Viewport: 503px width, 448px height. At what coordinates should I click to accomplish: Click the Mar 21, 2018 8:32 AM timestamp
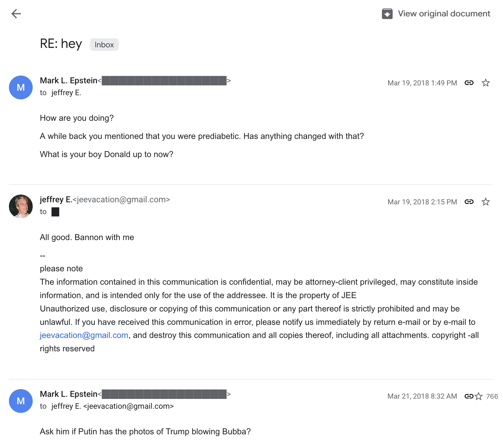[422, 396]
